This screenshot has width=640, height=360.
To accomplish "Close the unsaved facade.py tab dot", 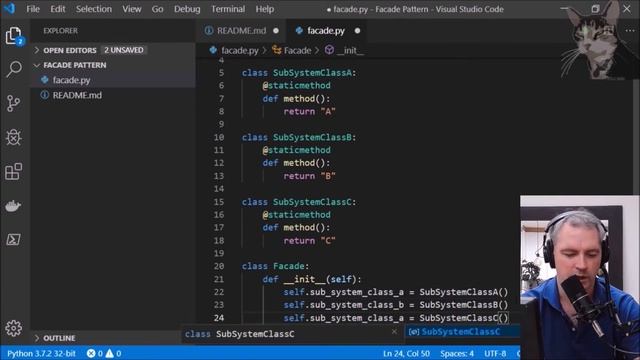I will 358,31.
